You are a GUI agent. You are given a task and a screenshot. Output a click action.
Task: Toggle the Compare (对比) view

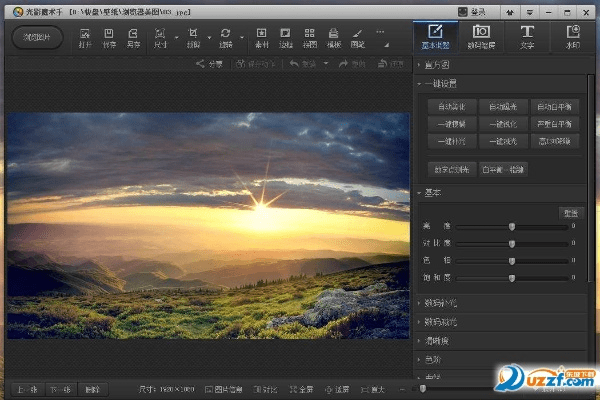(x=265, y=388)
